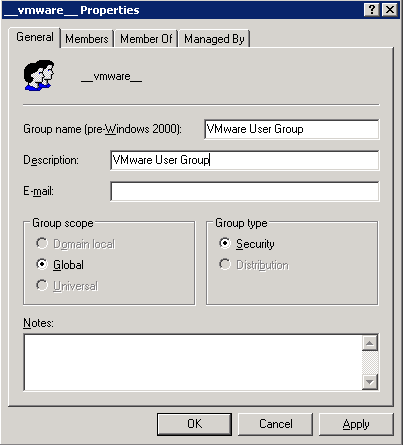The height and width of the screenshot is (445, 403).
Task: Choose Distribution group type
Action: 225,264
